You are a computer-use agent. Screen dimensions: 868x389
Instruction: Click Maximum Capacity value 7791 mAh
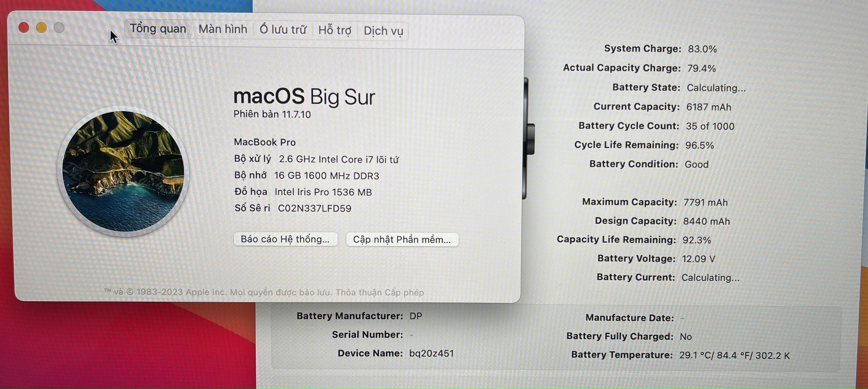pyautogui.click(x=706, y=202)
